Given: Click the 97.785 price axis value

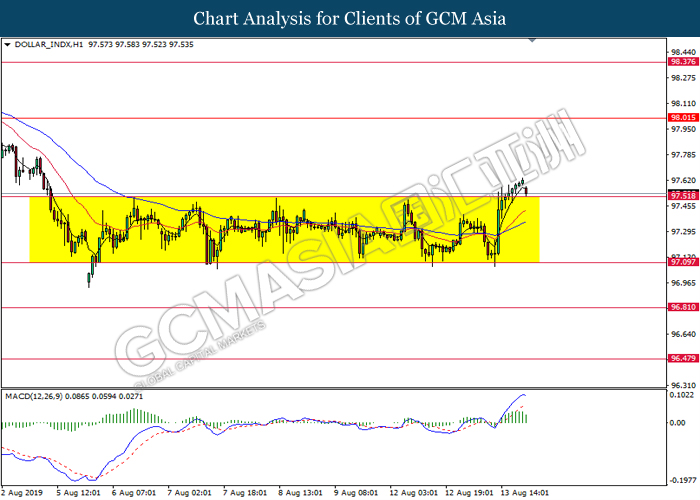Looking at the screenshot, I should 683,155.
